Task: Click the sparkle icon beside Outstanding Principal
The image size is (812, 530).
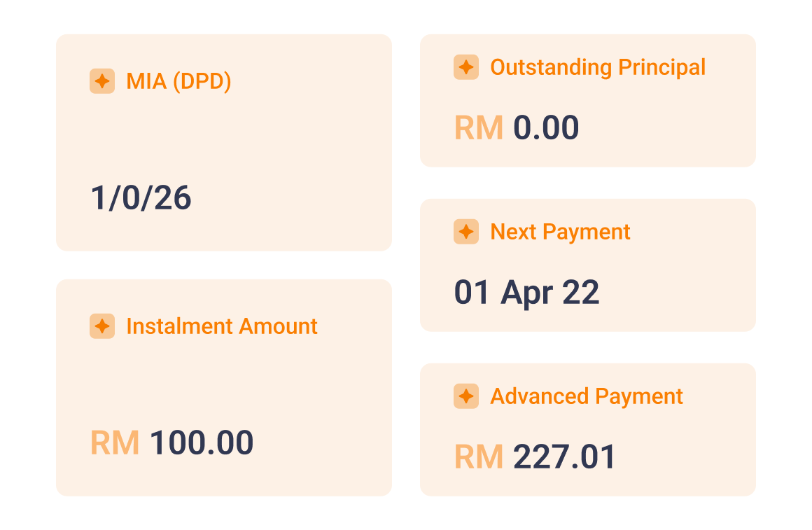Action: (x=466, y=67)
